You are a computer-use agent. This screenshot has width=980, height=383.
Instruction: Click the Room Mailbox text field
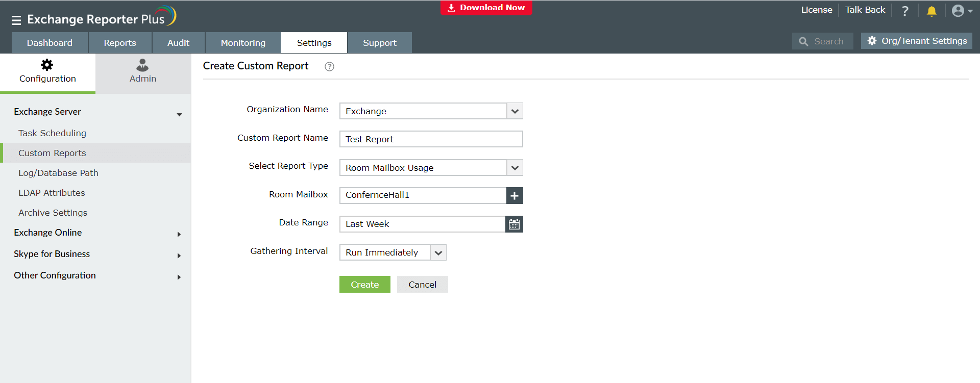[423, 195]
